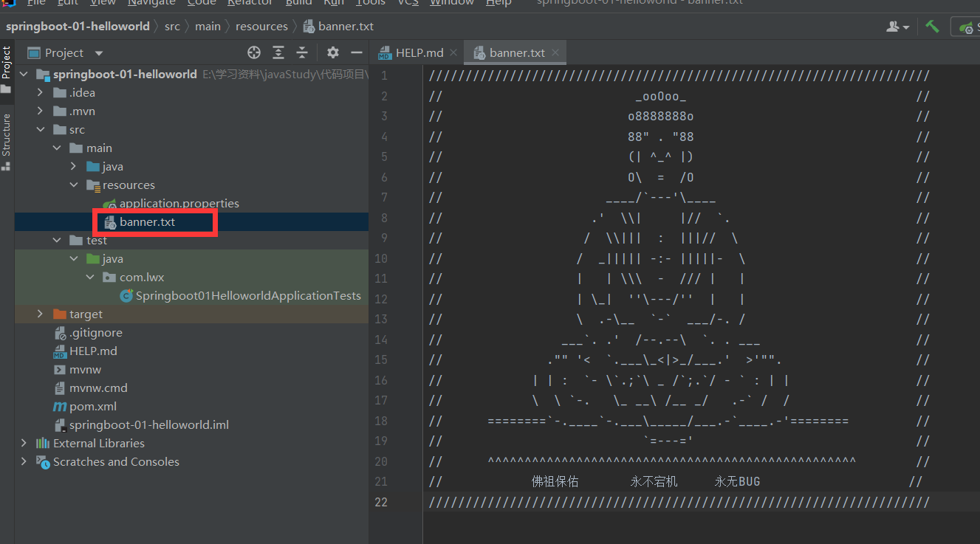Click the src breadcrumb in navigation bar
Image resolution: width=980 pixels, height=544 pixels.
[x=172, y=27]
